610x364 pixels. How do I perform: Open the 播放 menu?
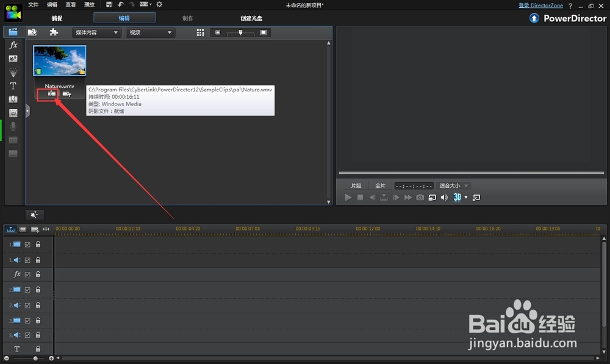pyautogui.click(x=89, y=5)
